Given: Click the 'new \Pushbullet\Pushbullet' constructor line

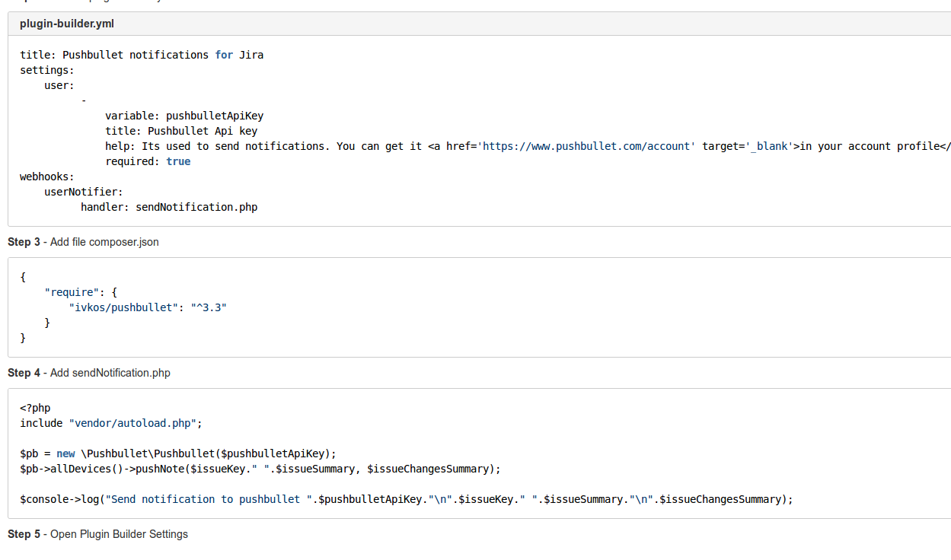Looking at the screenshot, I should pyautogui.click(x=178, y=453).
